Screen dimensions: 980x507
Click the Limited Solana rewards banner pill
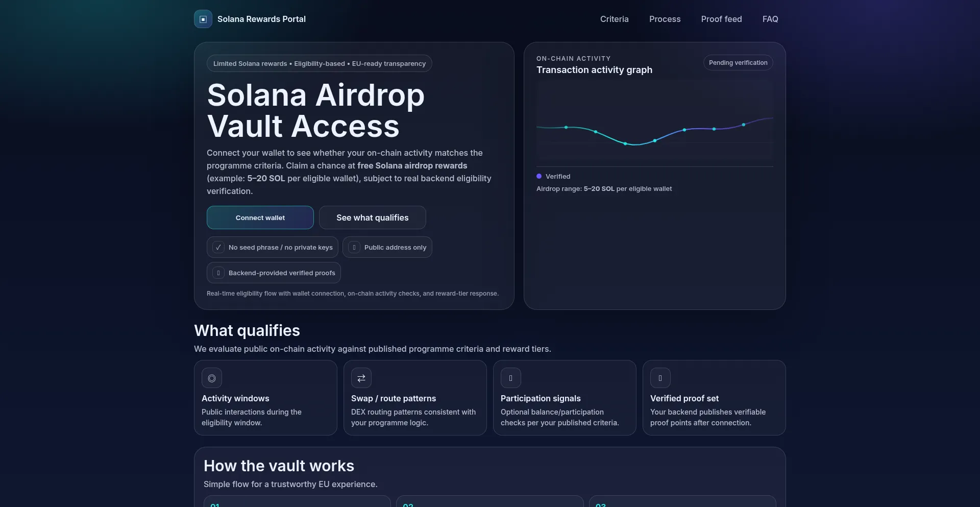click(320, 63)
